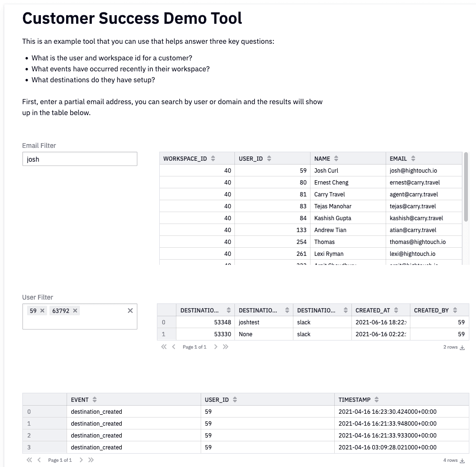Click the Email Filter text input
This screenshot has width=476, height=467.
79,159
